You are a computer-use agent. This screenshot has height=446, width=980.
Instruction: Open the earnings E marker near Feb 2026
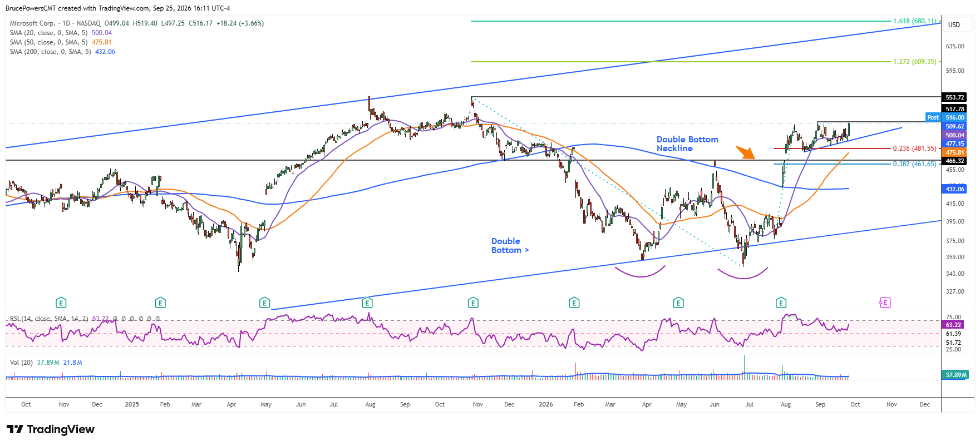coord(574,303)
